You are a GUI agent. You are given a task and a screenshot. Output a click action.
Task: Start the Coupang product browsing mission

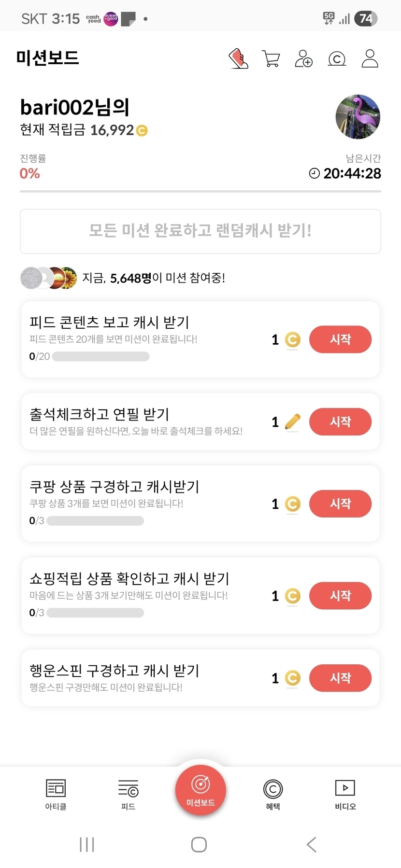pos(340,504)
